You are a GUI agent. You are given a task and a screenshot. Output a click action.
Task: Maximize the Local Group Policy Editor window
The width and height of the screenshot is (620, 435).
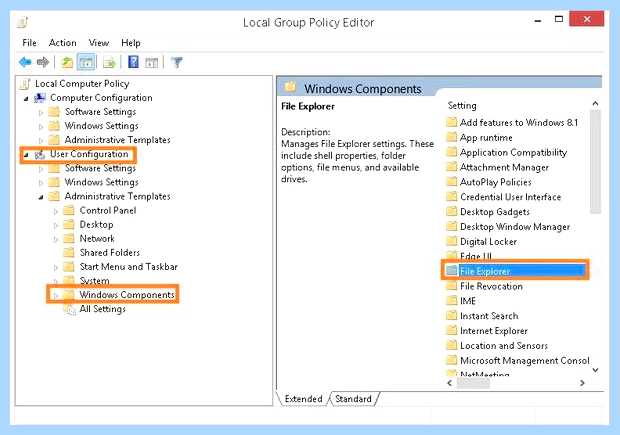pos(559,19)
